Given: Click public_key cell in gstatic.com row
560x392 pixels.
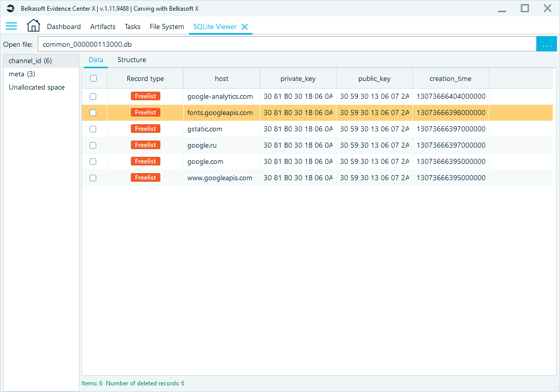Looking at the screenshot, I should 374,129.
